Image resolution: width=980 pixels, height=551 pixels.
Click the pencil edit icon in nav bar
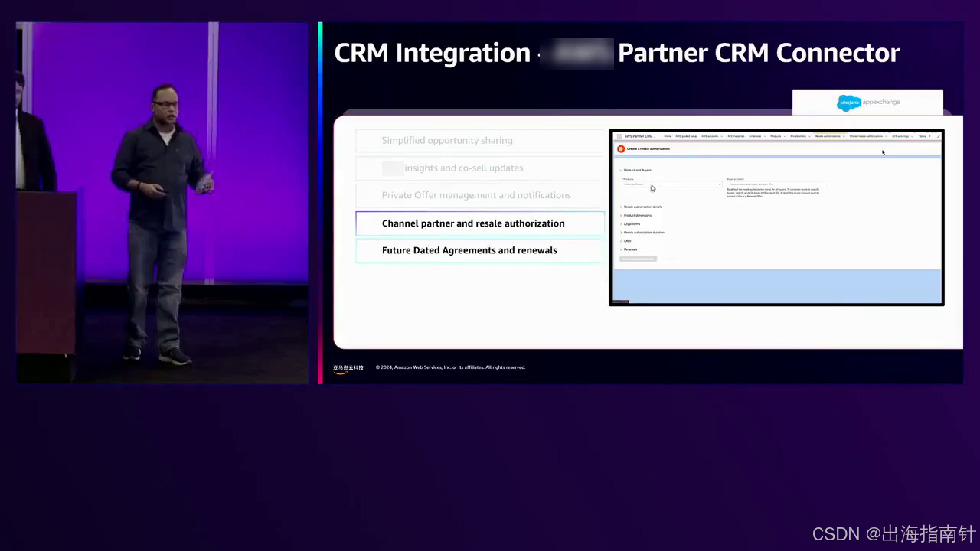(939, 136)
